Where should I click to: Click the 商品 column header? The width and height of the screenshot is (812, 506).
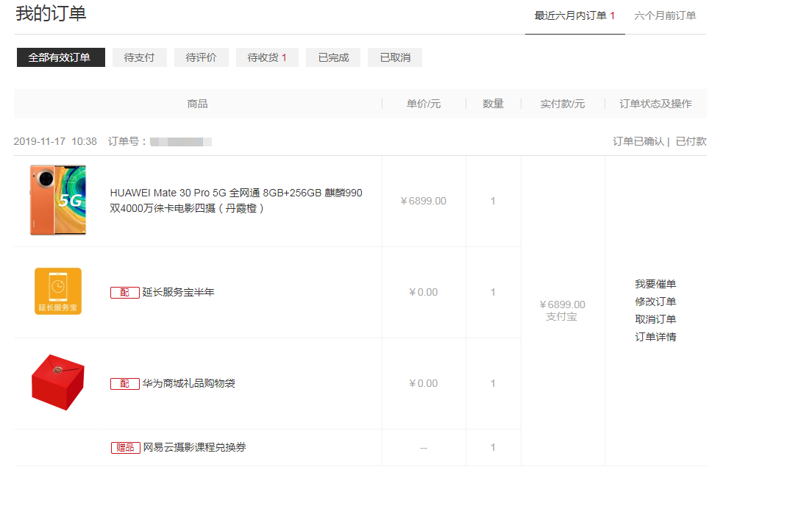pyautogui.click(x=197, y=104)
